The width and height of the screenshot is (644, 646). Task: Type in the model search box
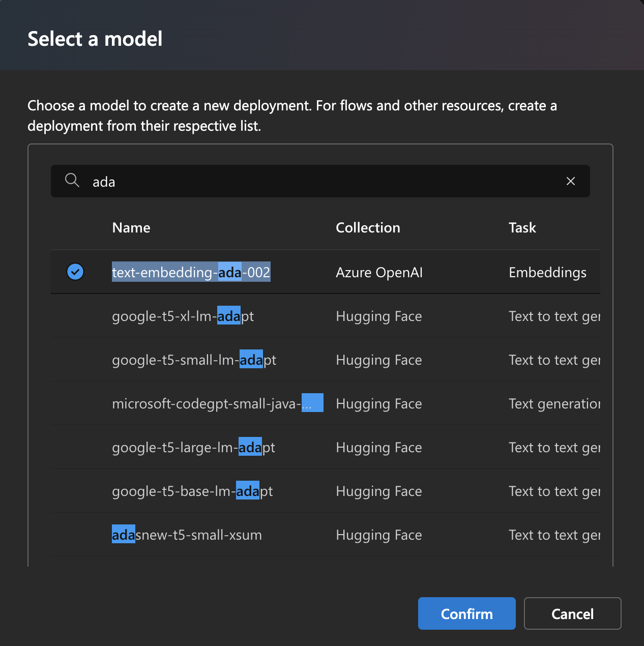(x=326, y=182)
